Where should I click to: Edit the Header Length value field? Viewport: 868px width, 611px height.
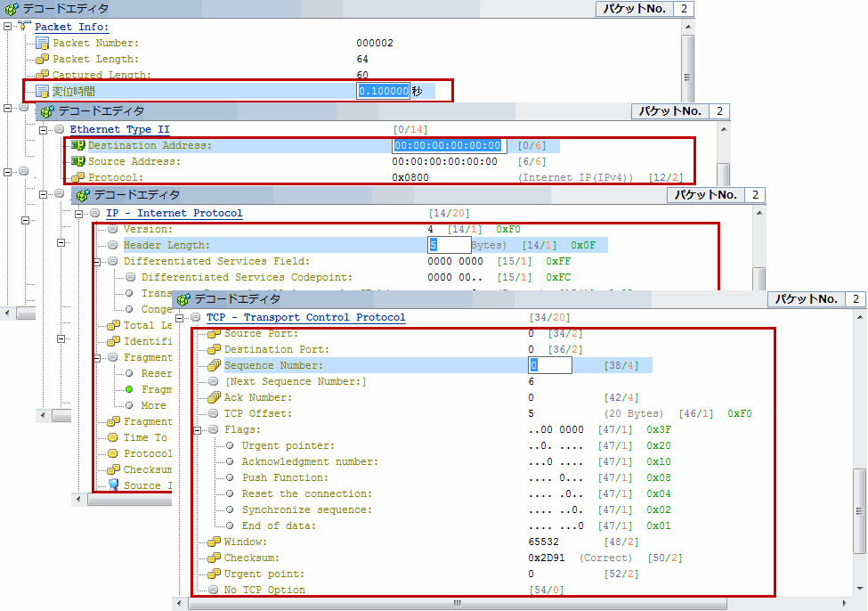(449, 245)
